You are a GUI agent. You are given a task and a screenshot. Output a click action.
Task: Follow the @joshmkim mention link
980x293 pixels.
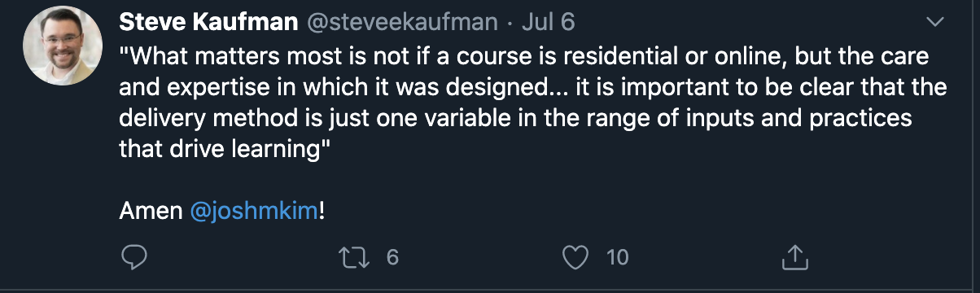coord(253,212)
